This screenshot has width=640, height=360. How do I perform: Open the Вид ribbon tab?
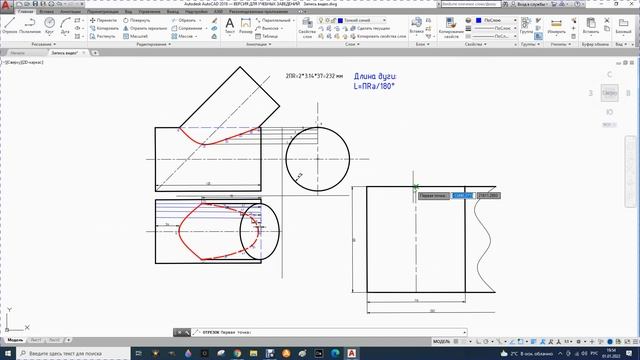(128, 11)
